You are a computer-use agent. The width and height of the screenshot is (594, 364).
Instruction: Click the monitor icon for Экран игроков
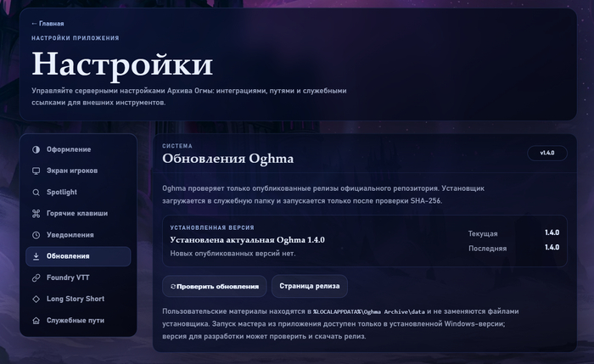coord(36,171)
